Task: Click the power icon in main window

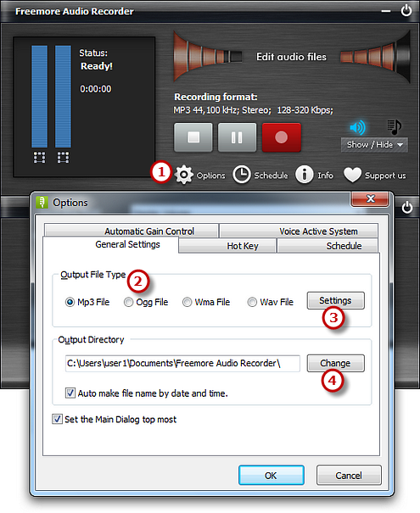Action: (406, 11)
